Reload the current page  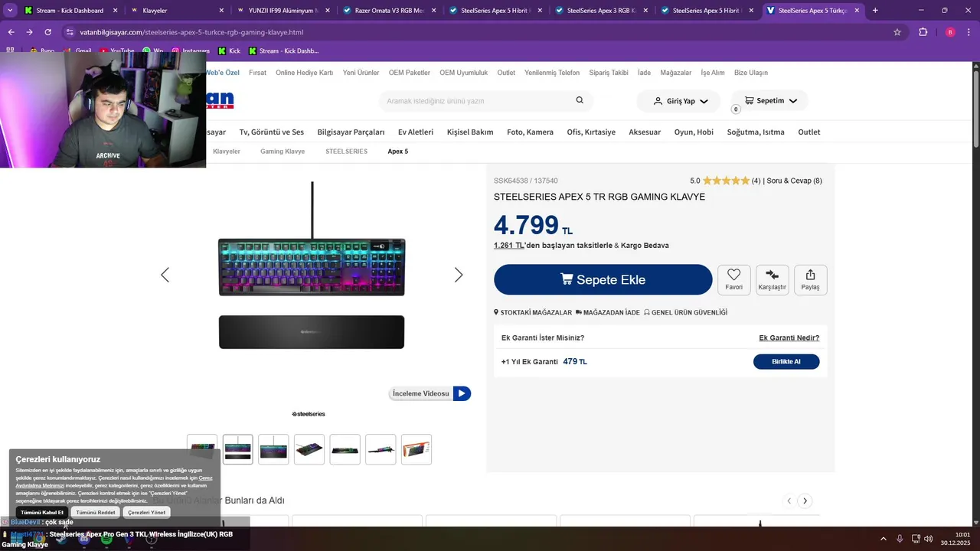pyautogui.click(x=47, y=32)
